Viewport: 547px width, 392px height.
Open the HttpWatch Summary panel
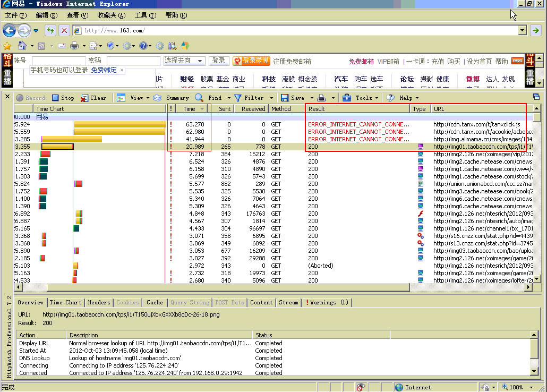point(172,98)
